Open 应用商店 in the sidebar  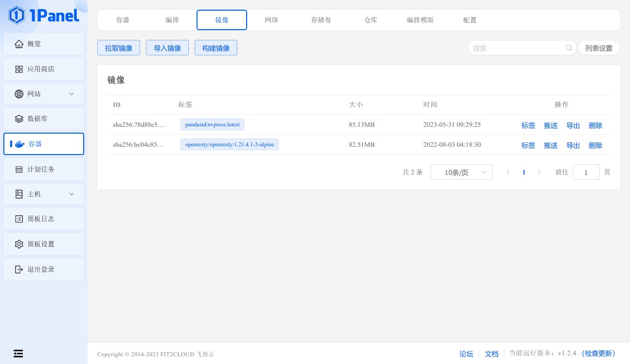click(x=44, y=69)
